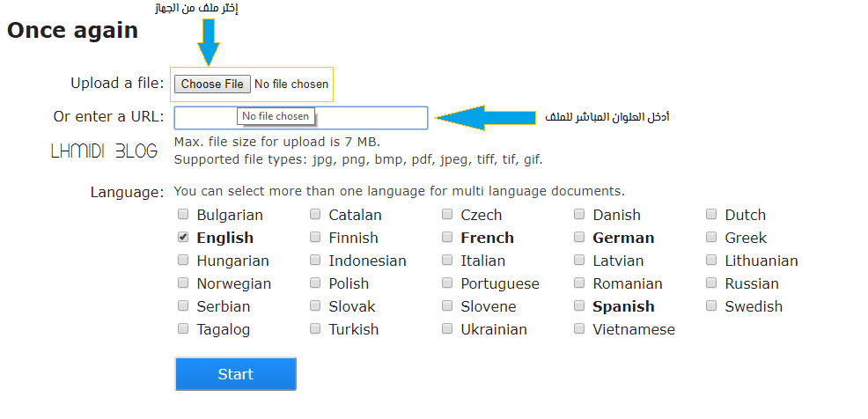This screenshot has width=868, height=419.
Task: Tick the Vietnamese checkbox
Action: 579,329
